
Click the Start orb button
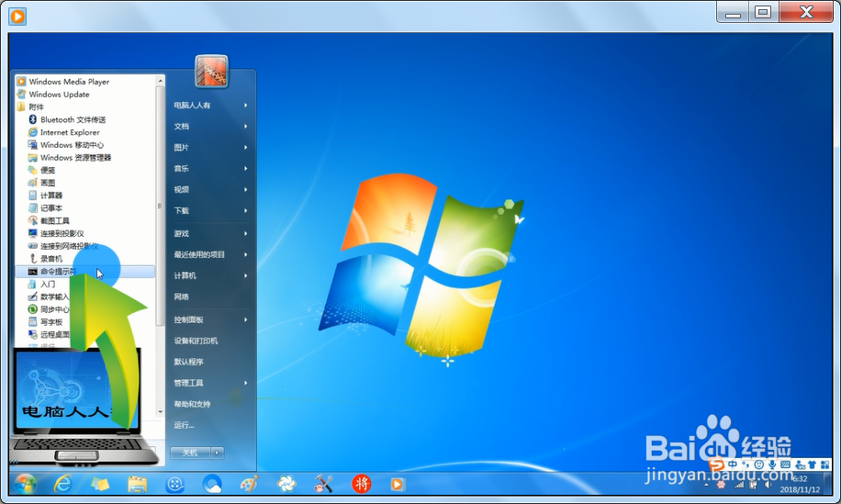25,484
